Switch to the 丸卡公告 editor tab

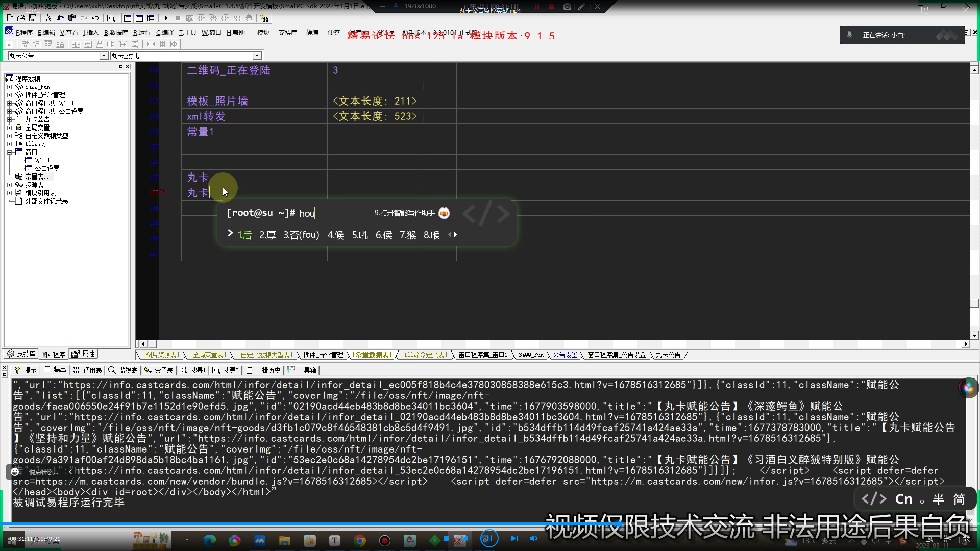click(x=668, y=355)
